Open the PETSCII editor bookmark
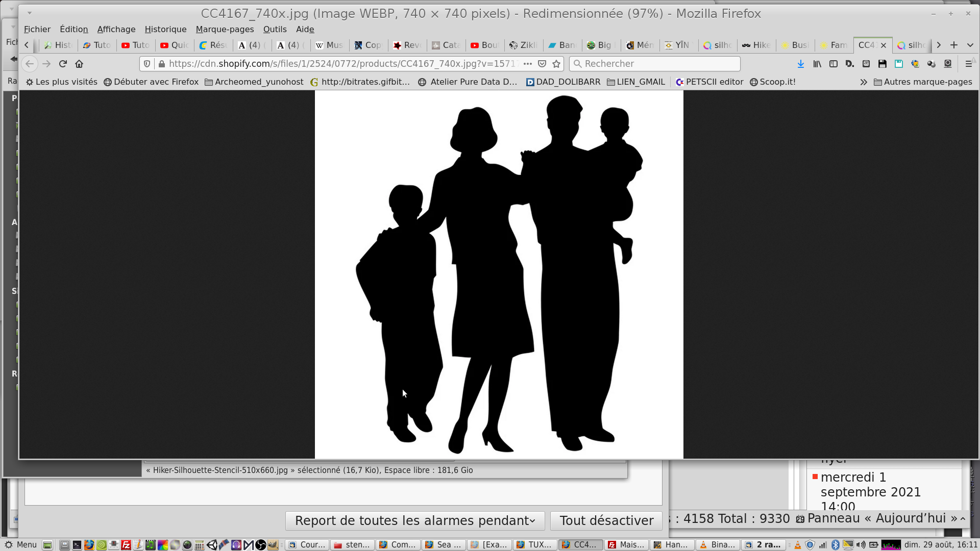Viewport: 980px width, 551px height. (709, 82)
